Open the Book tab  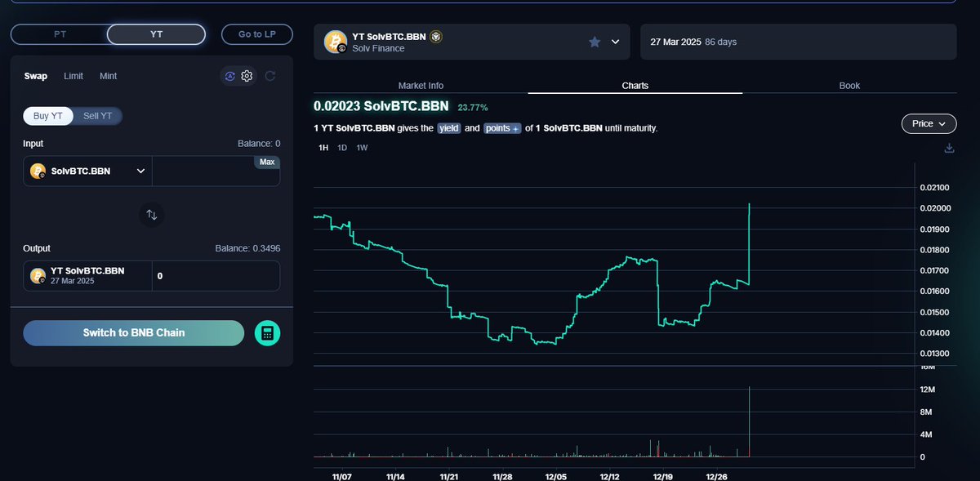point(849,86)
